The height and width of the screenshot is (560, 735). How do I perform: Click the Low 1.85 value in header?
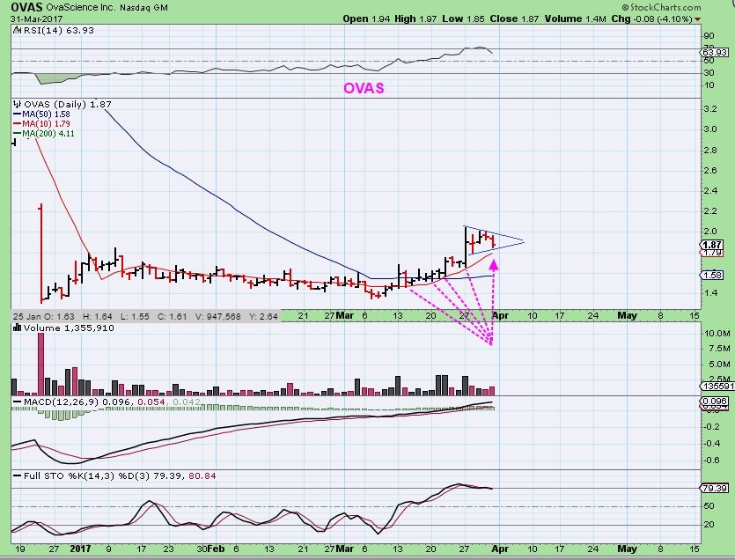click(x=463, y=18)
